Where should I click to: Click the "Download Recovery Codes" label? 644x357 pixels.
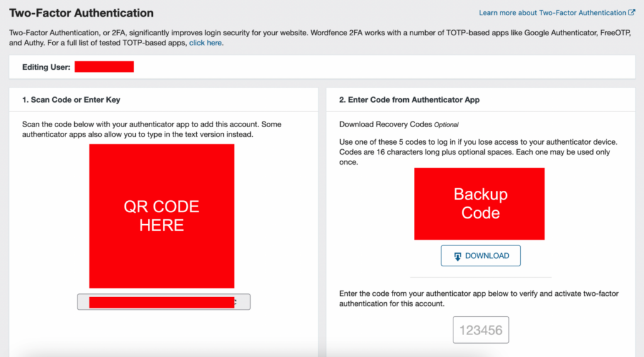386,124
